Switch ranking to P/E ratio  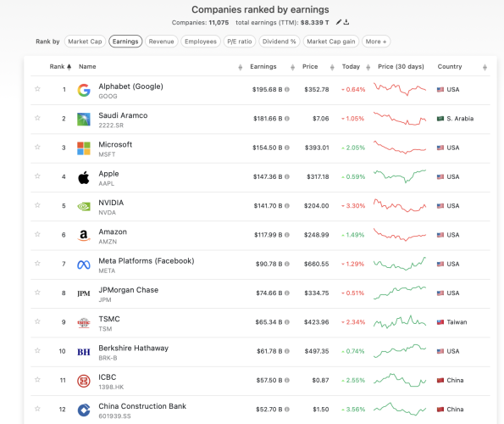240,42
